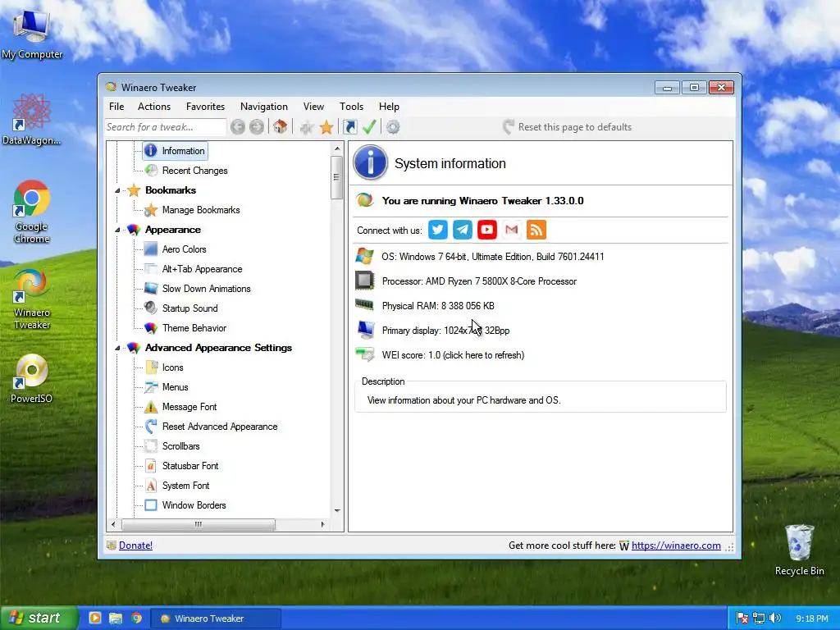Screen dimensions: 840x630
Task: Click Winaero Tweaker taskbar button
Action: pos(216,619)
